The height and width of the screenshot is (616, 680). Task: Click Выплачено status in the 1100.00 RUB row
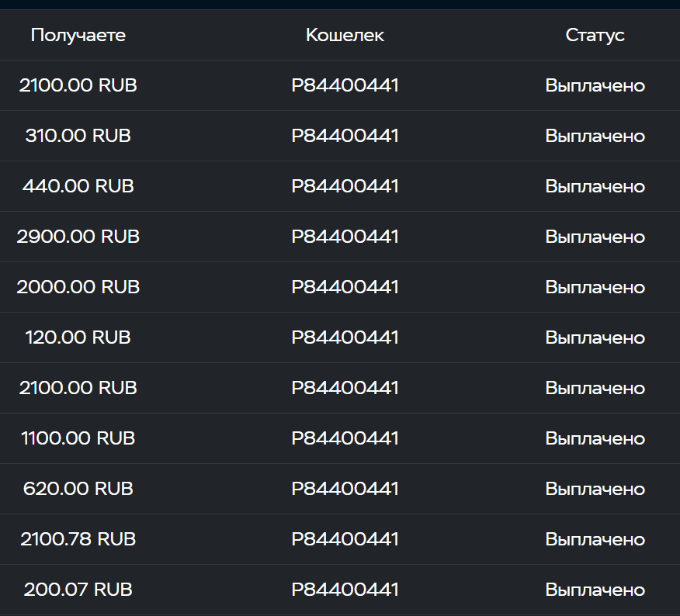(595, 438)
